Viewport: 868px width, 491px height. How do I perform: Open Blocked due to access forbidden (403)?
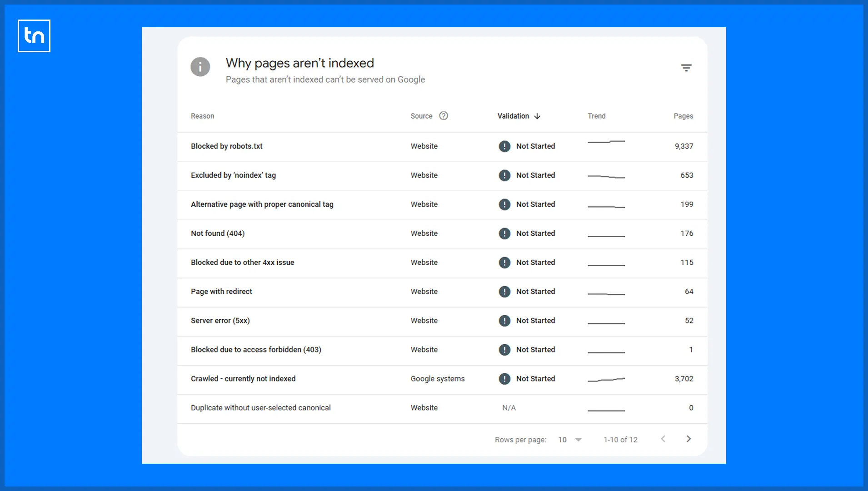click(x=256, y=350)
